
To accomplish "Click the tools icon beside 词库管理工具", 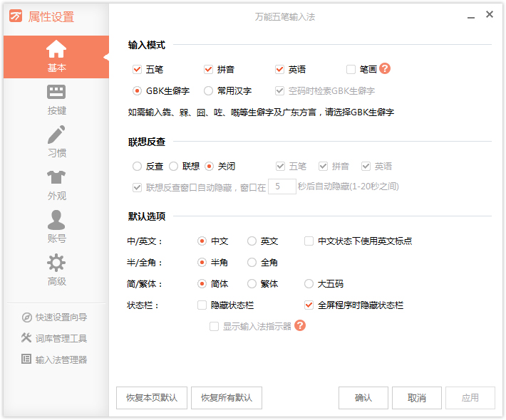I will point(26,338).
